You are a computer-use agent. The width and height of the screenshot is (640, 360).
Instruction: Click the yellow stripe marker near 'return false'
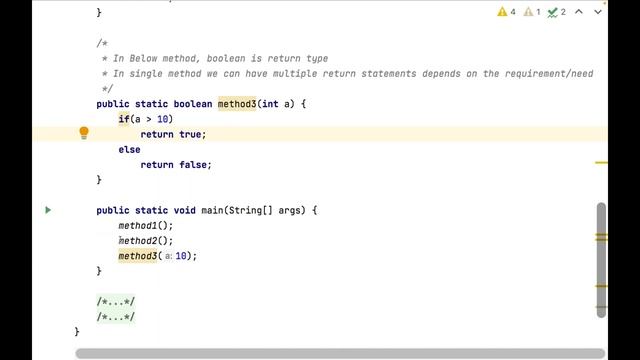pyautogui.click(x=601, y=163)
